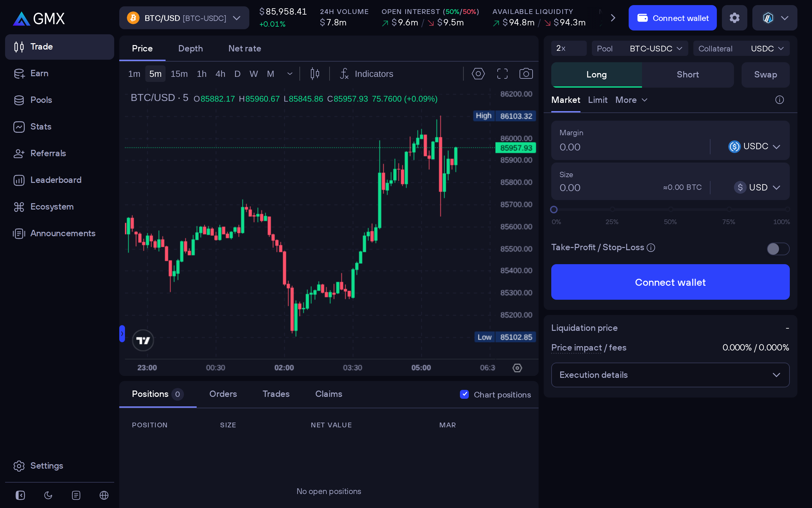
Task: Select the Short position side
Action: pos(688,75)
